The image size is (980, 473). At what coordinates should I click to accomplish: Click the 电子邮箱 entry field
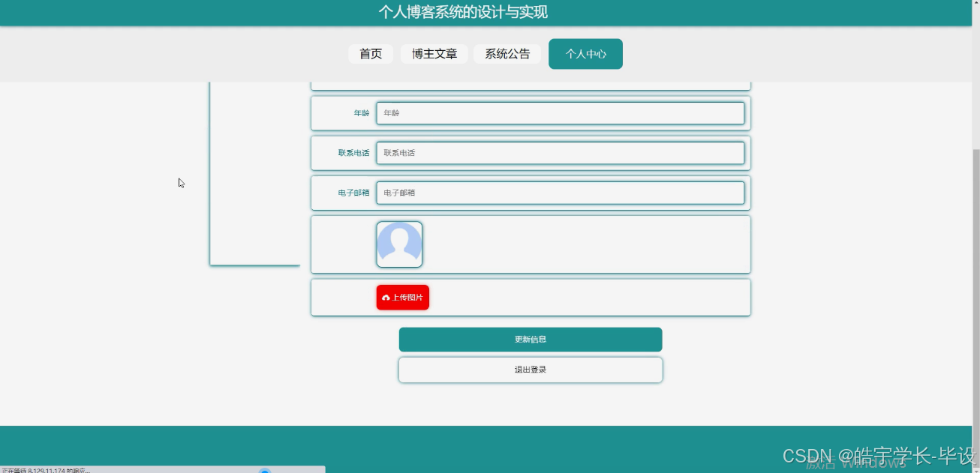561,193
